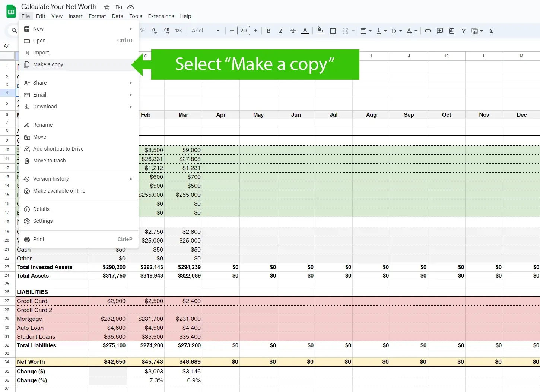
Task: Decrease font size with minus button
Action: point(231,31)
